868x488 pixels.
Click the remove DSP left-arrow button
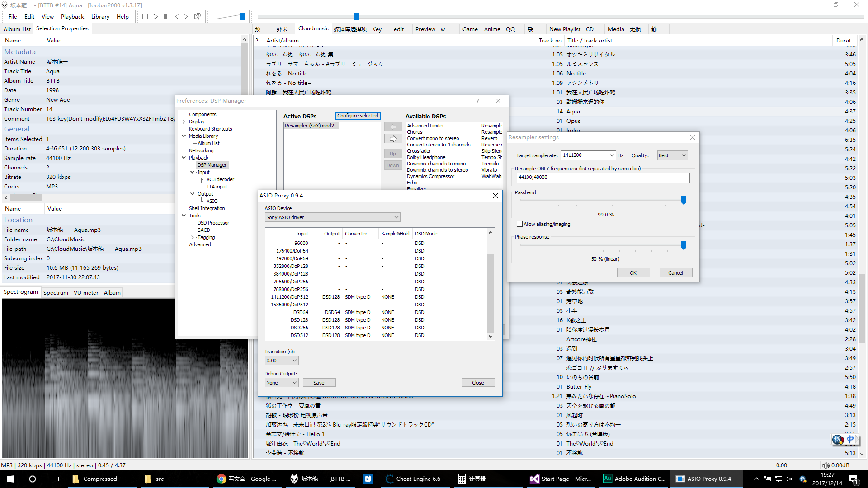tap(393, 127)
